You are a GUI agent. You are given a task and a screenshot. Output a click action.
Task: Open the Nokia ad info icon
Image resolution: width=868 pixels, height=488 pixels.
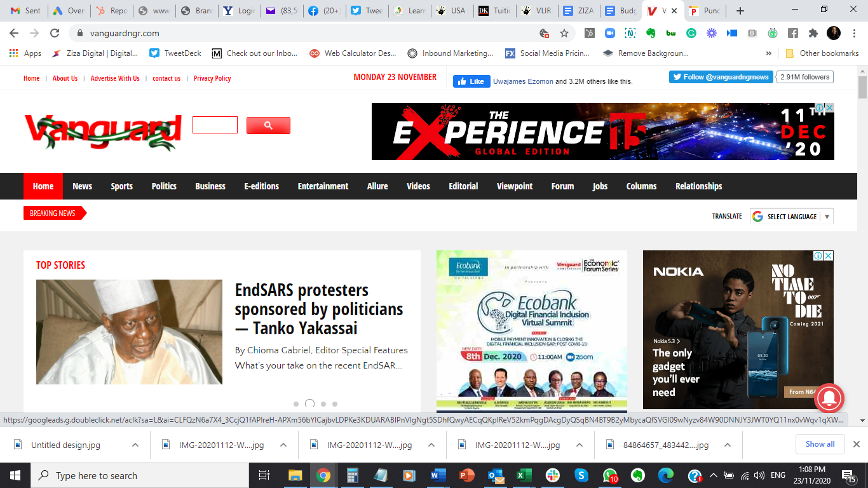(819, 255)
